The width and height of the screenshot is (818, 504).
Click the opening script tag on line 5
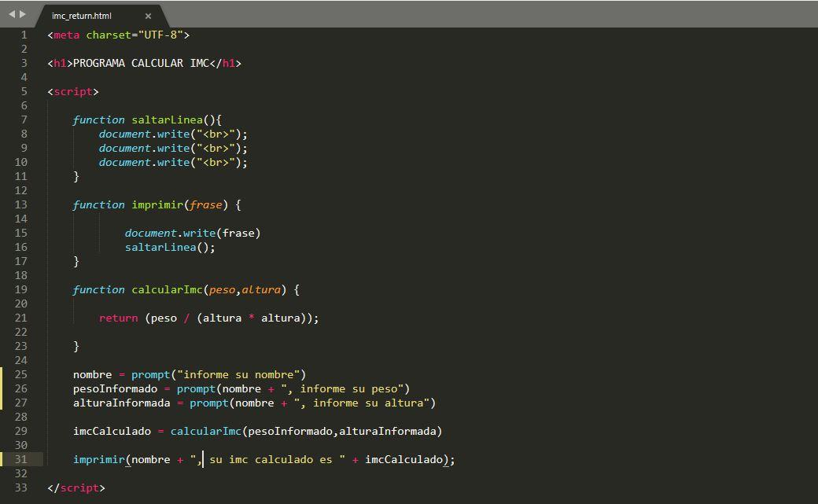coord(73,91)
